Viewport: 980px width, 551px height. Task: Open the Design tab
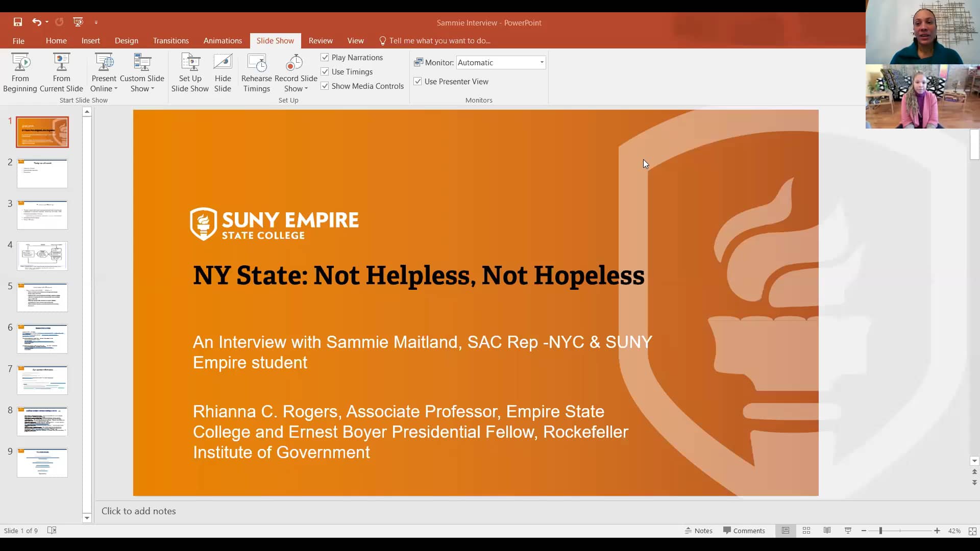pyautogui.click(x=127, y=41)
